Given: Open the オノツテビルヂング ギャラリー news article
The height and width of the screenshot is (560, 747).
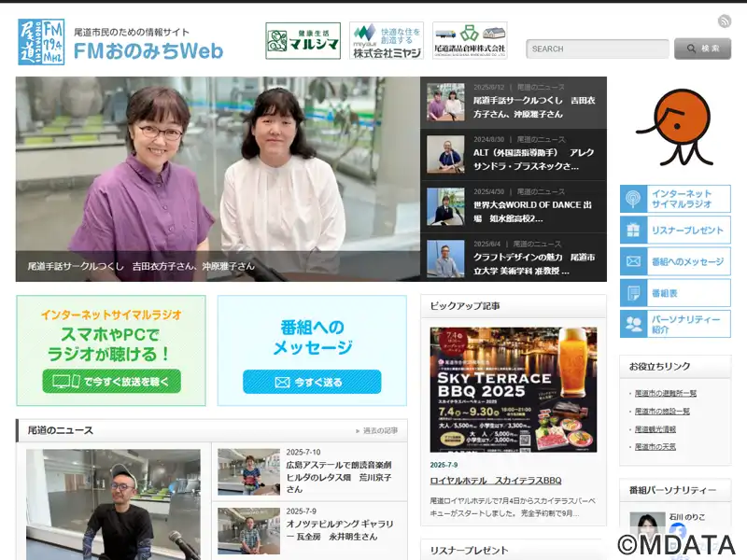Looking at the screenshot, I should (x=340, y=530).
